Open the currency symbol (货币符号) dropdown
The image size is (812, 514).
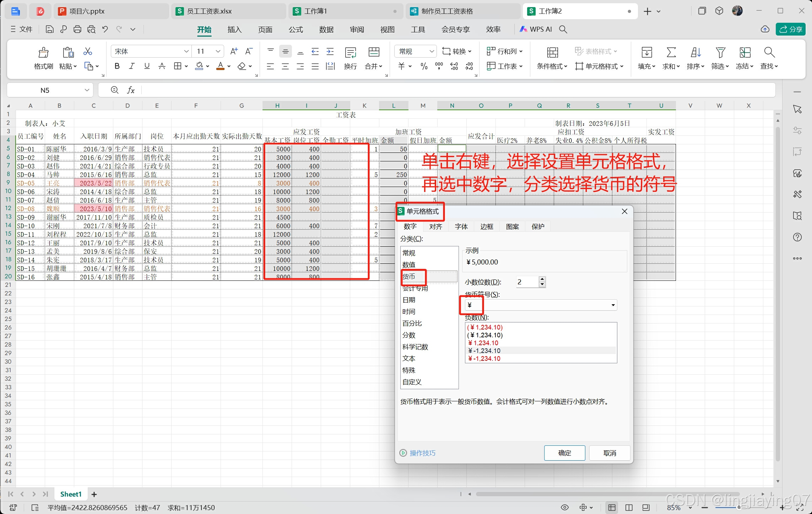(613, 305)
